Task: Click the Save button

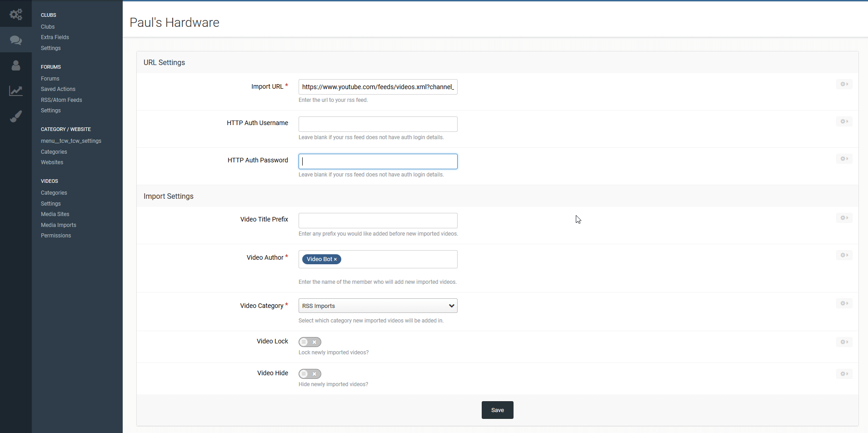Action: pos(497,410)
